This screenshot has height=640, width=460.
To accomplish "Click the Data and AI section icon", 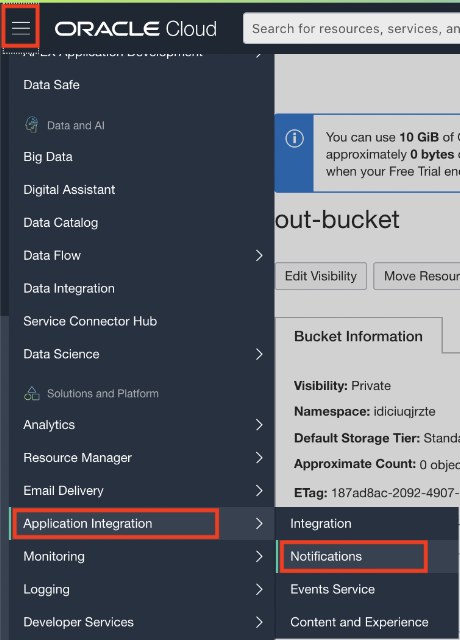I will click(32, 125).
